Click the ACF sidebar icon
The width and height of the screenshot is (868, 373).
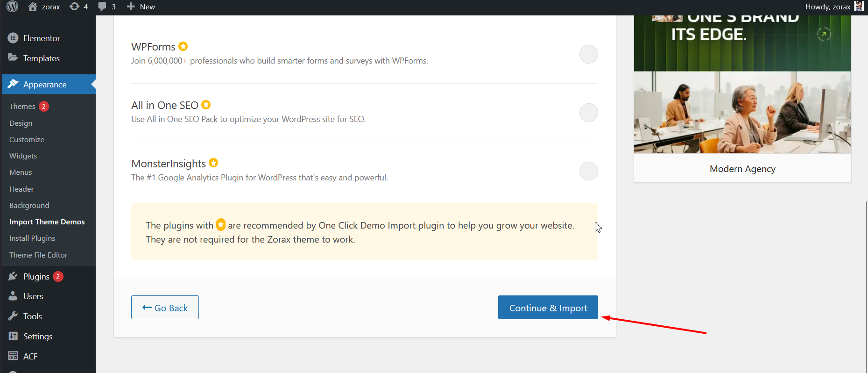[13, 356]
